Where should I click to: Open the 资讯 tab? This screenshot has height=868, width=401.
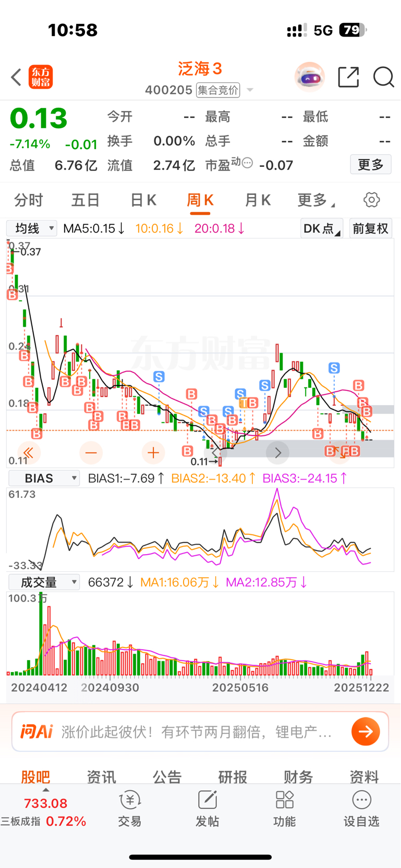(101, 777)
